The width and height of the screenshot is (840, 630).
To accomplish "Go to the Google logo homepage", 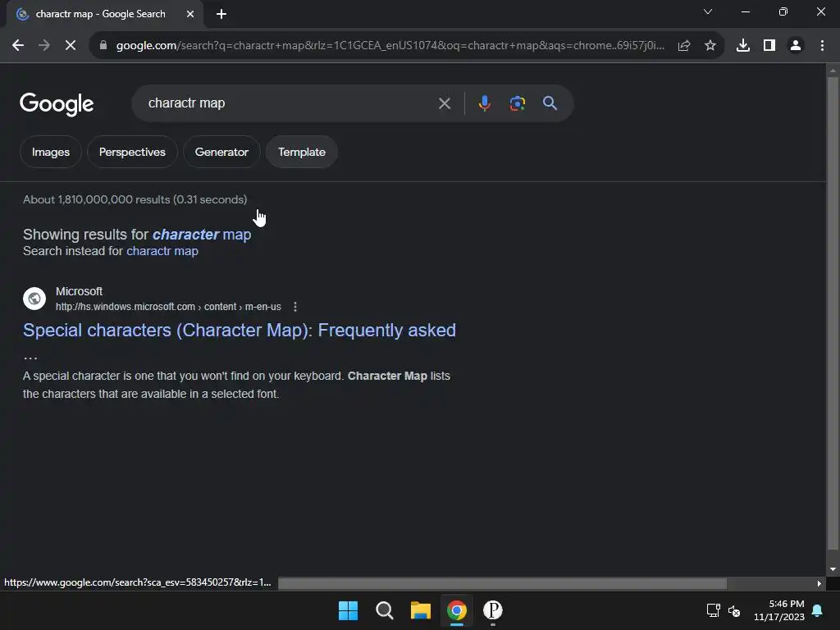I will click(x=57, y=104).
